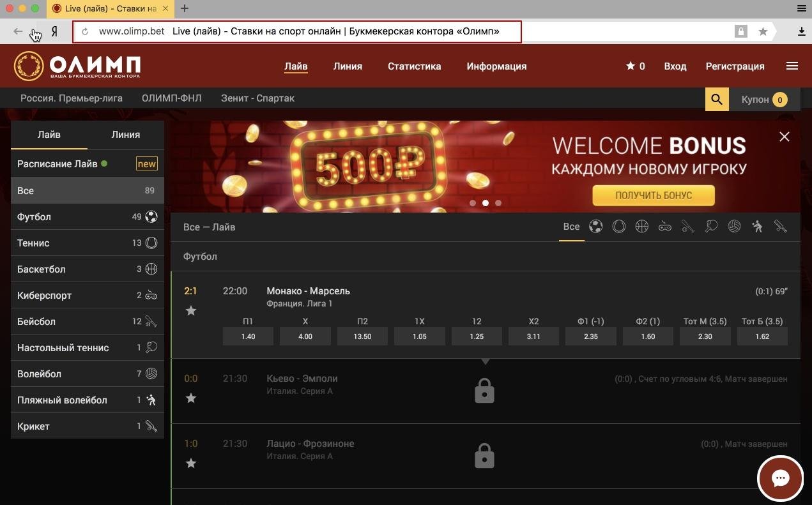Open the Лайв top navigation item
The image size is (812, 505).
pos(296,66)
